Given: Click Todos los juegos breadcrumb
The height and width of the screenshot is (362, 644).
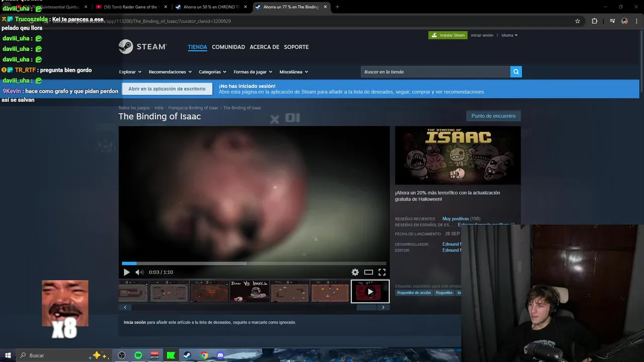Looking at the screenshot, I should pyautogui.click(x=134, y=108).
